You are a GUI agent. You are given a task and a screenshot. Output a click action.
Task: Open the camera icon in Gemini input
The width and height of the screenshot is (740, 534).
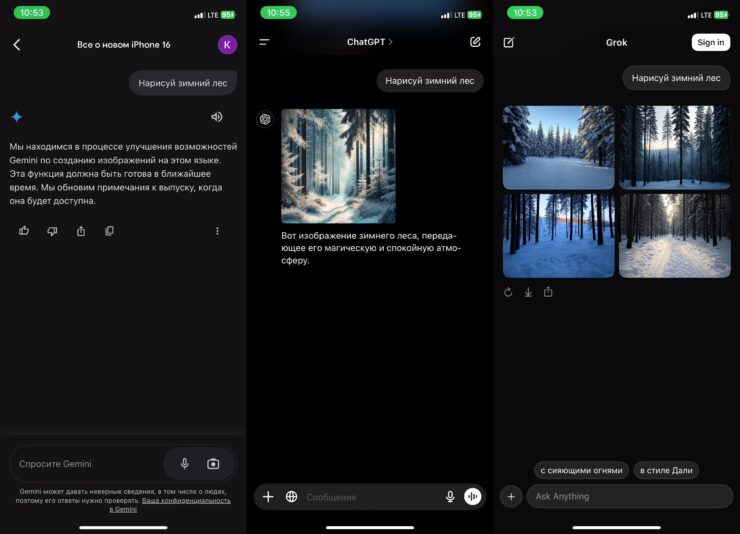pos(213,464)
